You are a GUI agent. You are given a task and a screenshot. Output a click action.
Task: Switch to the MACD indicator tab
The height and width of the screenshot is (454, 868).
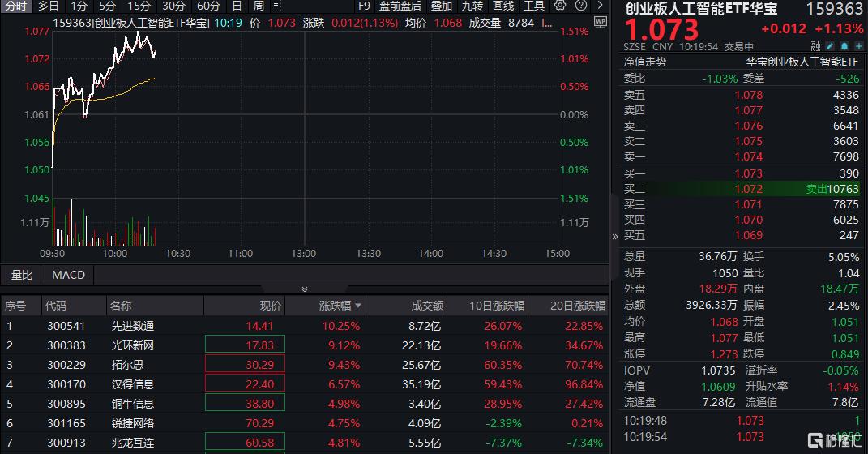click(x=68, y=275)
